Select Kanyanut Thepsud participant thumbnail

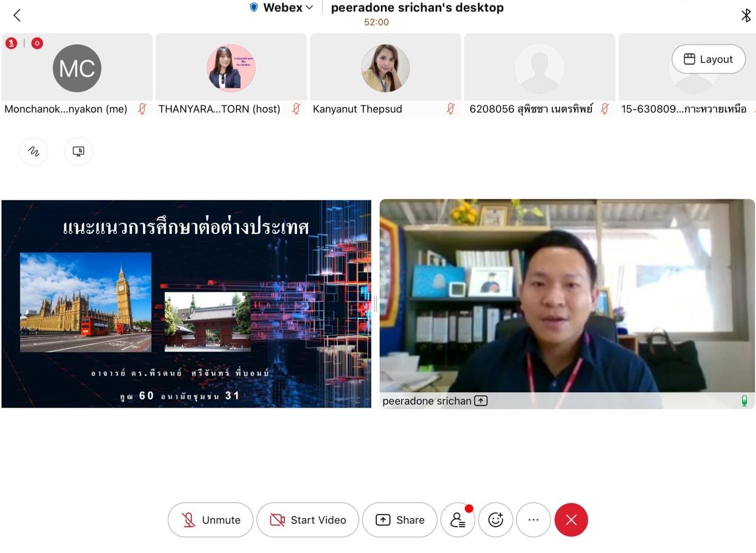[386, 75]
